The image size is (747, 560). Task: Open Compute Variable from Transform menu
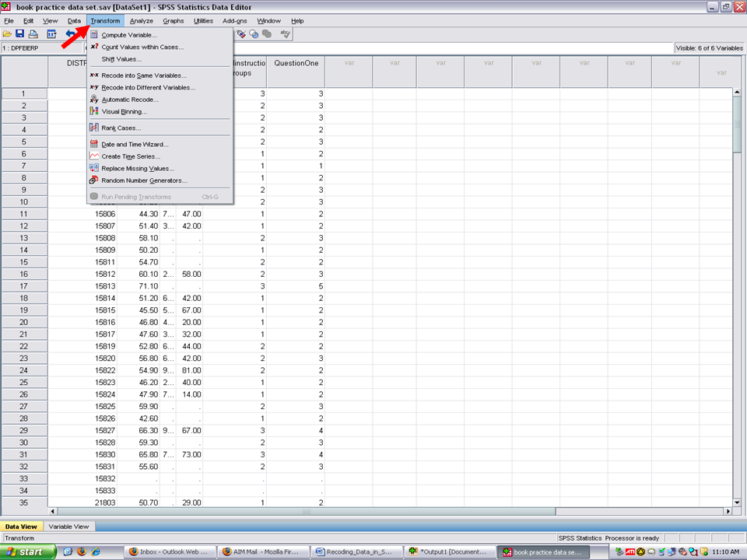pos(128,35)
